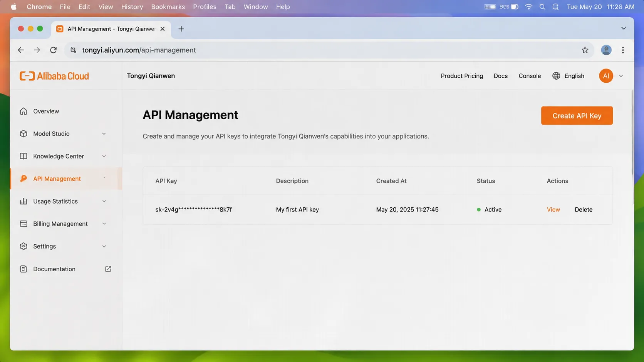Click the page vertical scrollbar

pos(632,133)
